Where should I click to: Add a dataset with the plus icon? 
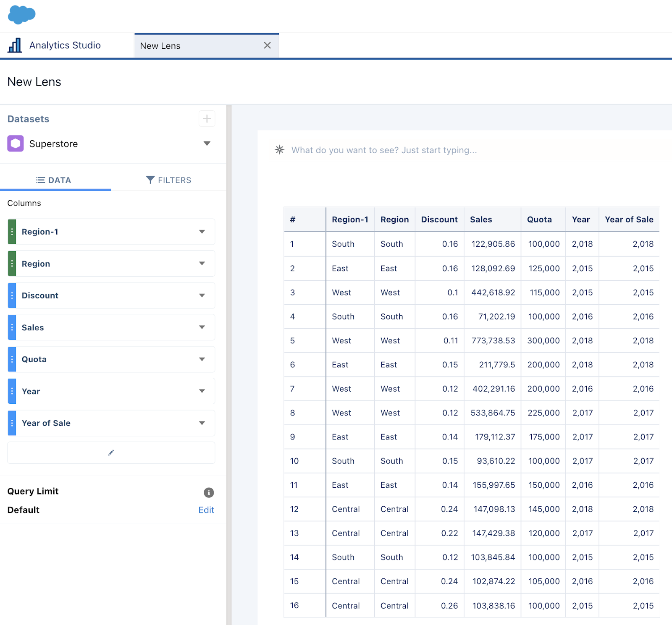point(207,119)
